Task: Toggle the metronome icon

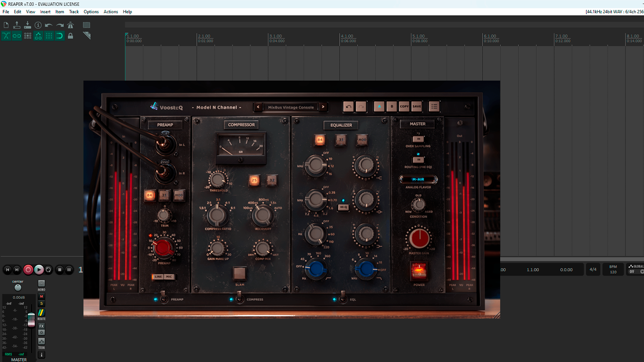Action: pyautogui.click(x=71, y=25)
